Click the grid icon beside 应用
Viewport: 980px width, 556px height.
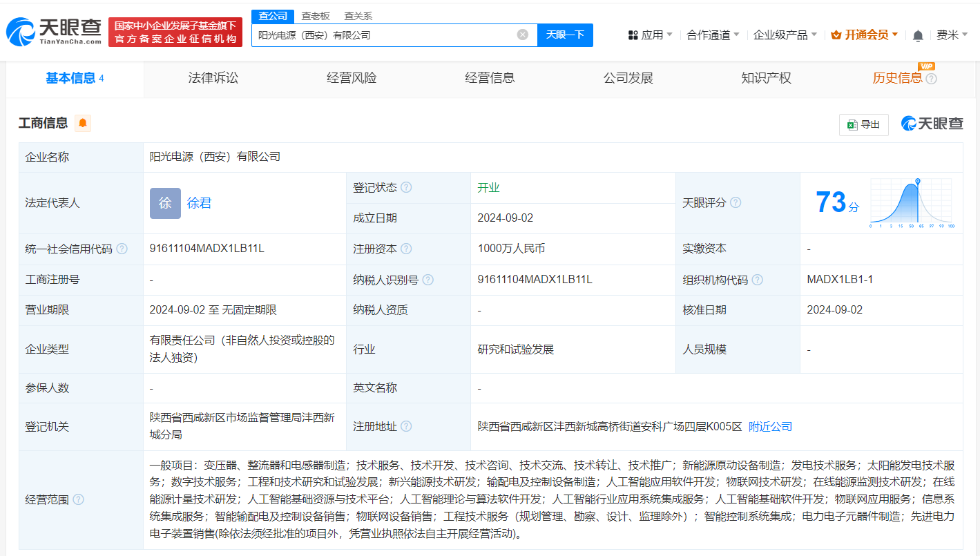click(x=631, y=35)
